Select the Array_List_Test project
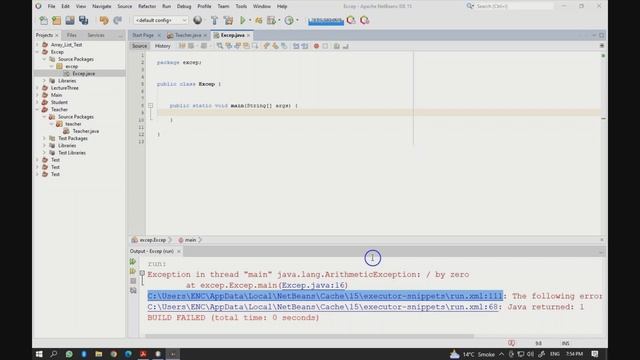The image size is (640, 360). click(x=67, y=45)
